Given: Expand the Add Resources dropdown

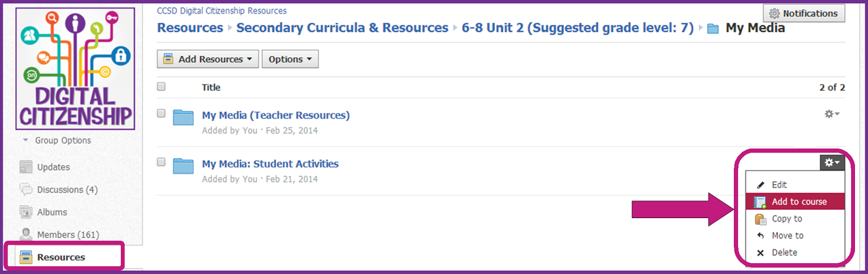Looking at the screenshot, I should (x=208, y=59).
